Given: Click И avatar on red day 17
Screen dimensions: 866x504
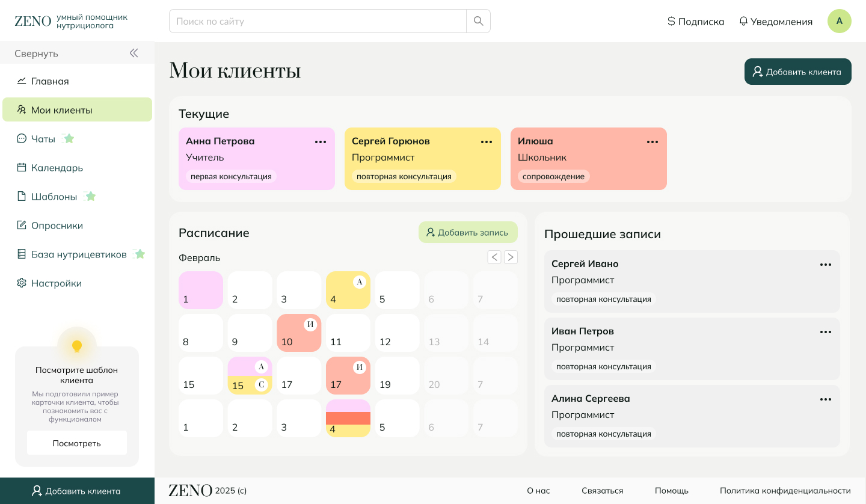Looking at the screenshot, I should 360,367.
